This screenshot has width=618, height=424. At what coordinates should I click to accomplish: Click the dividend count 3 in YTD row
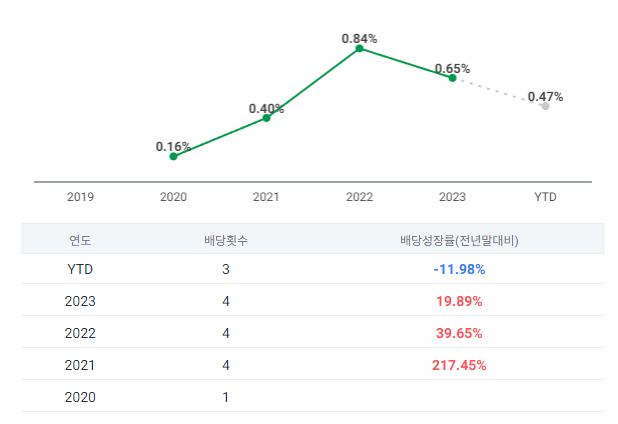tap(226, 269)
